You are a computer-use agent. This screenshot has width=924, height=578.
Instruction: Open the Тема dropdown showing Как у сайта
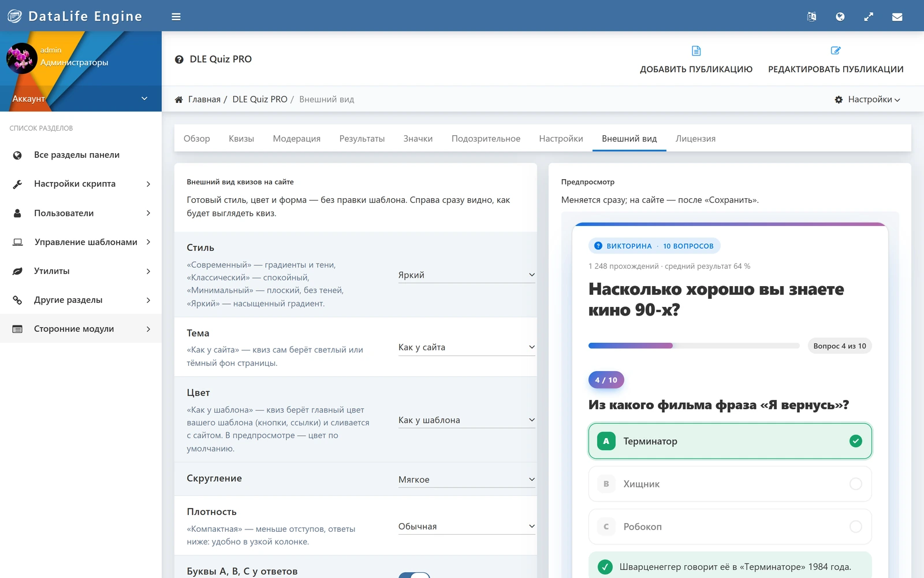point(467,347)
